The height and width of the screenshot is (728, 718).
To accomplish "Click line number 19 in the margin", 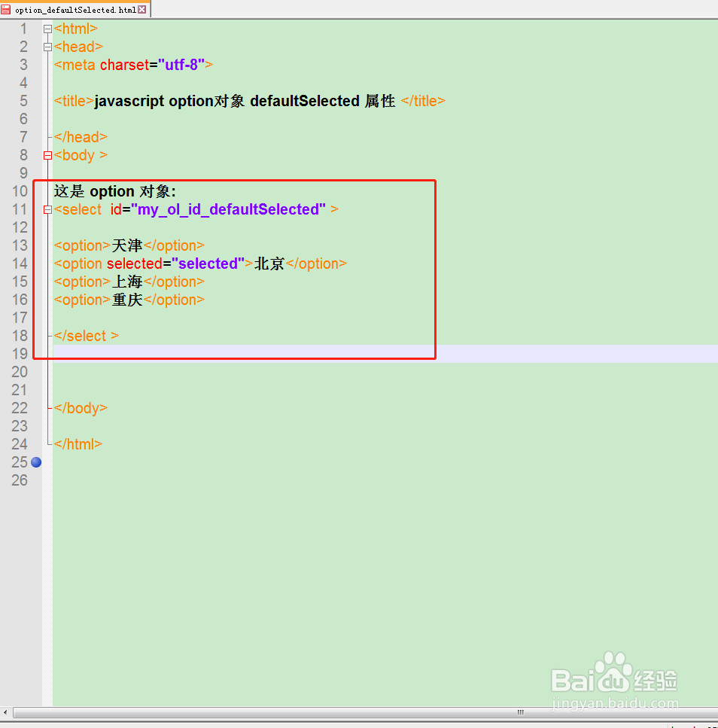I will point(20,354).
